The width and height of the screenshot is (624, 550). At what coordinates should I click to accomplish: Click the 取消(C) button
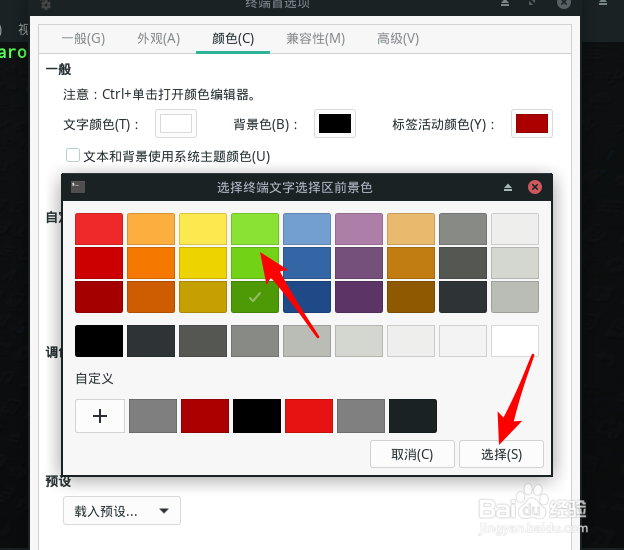(412, 454)
